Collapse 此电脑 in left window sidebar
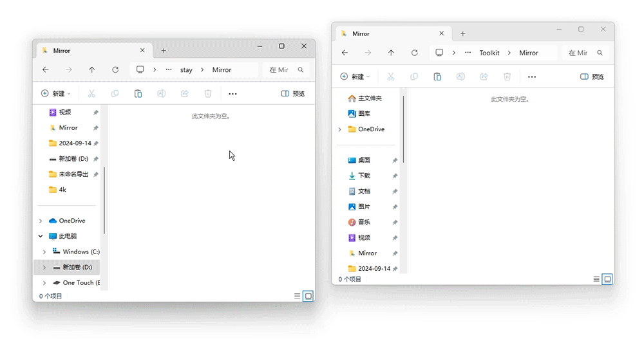Screen dimensions: 644x339 (41, 236)
